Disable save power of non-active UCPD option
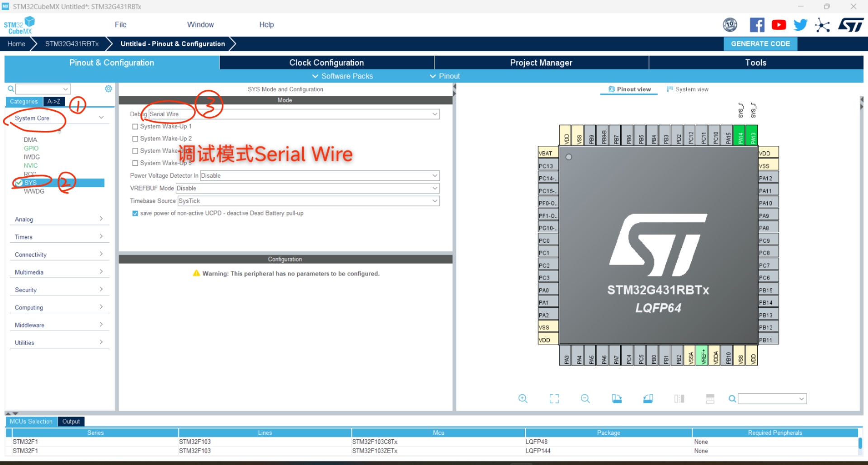Screen dimensions: 868x465 point(135,213)
